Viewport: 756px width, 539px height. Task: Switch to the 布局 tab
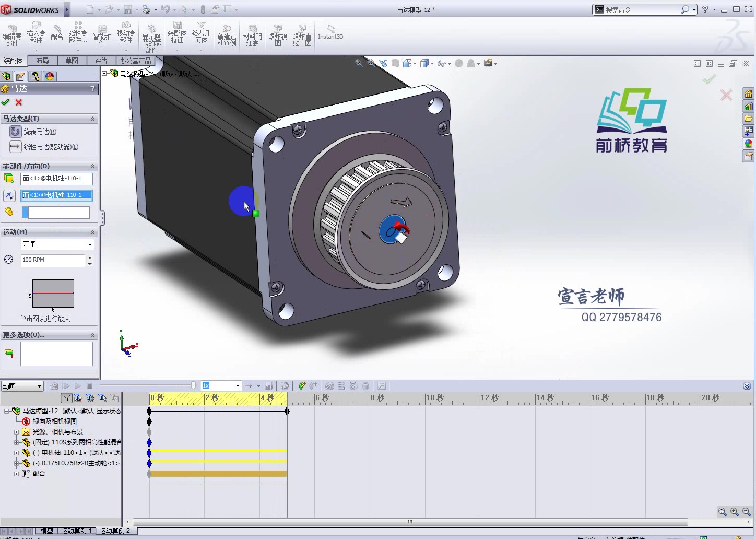(x=43, y=61)
